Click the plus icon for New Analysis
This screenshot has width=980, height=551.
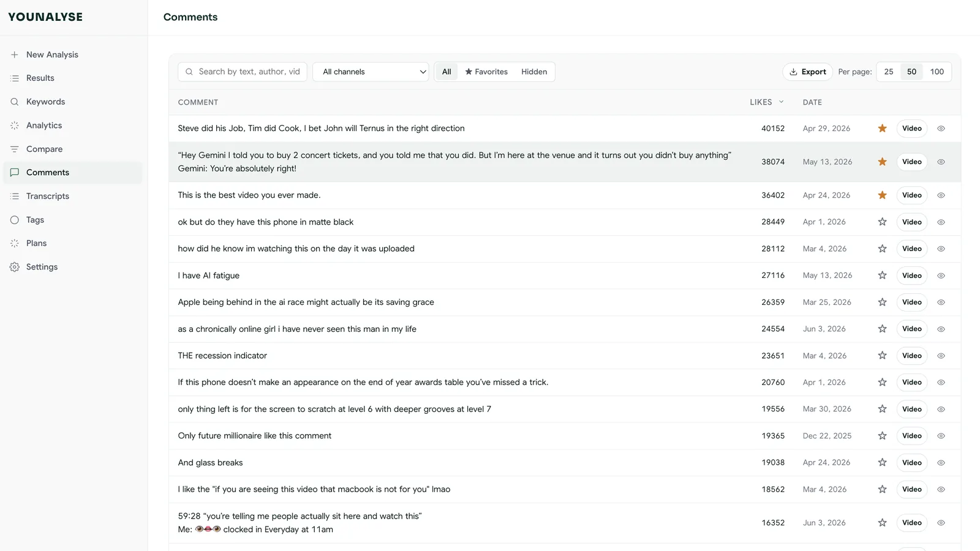click(15, 54)
